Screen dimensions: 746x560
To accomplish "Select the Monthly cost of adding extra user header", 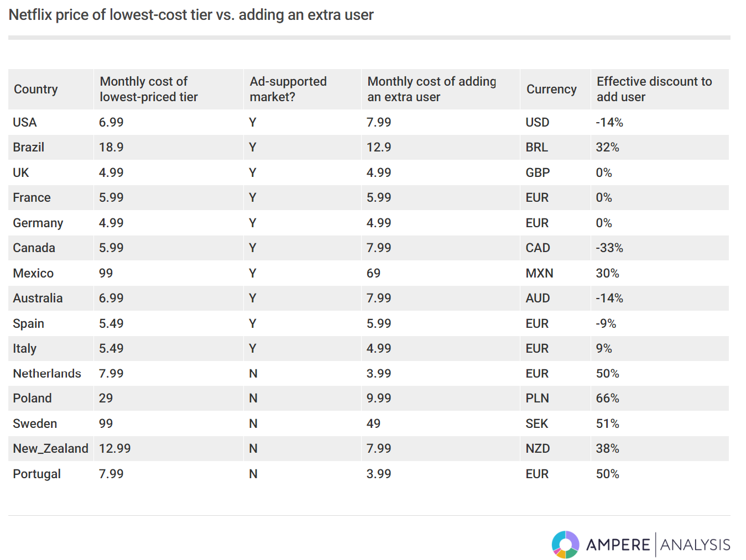I will pyautogui.click(x=431, y=89).
